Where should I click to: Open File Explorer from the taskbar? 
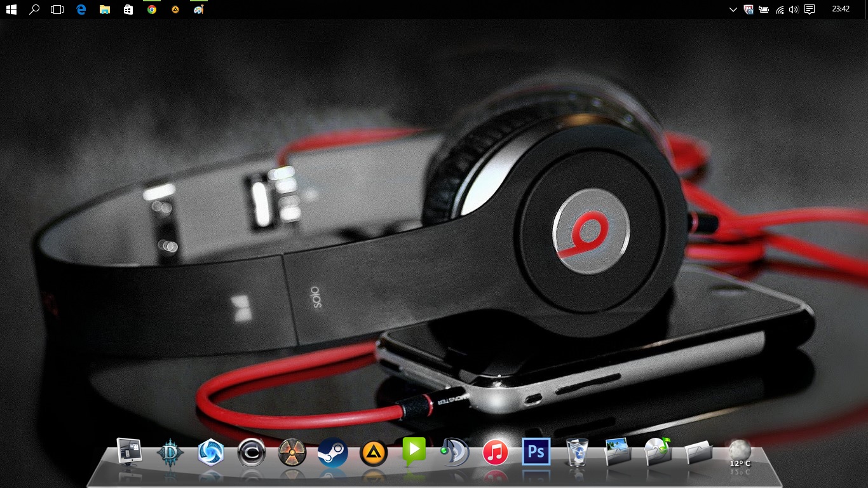point(105,10)
